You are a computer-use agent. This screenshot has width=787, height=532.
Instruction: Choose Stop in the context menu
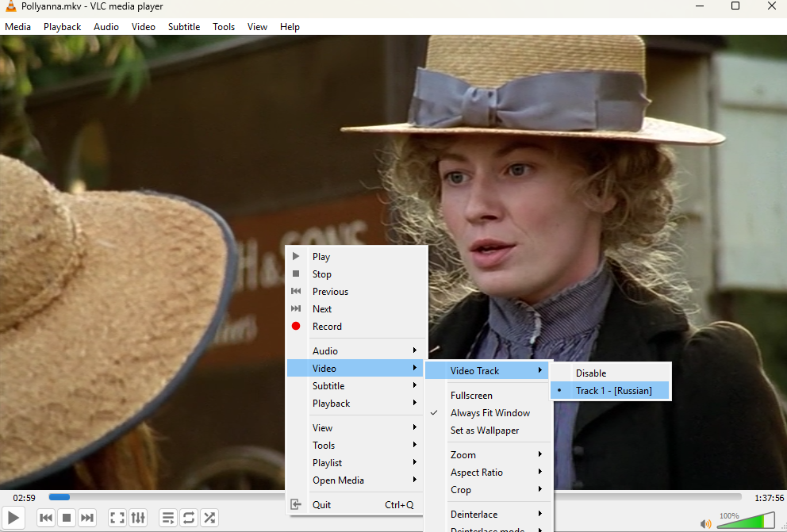click(356, 274)
